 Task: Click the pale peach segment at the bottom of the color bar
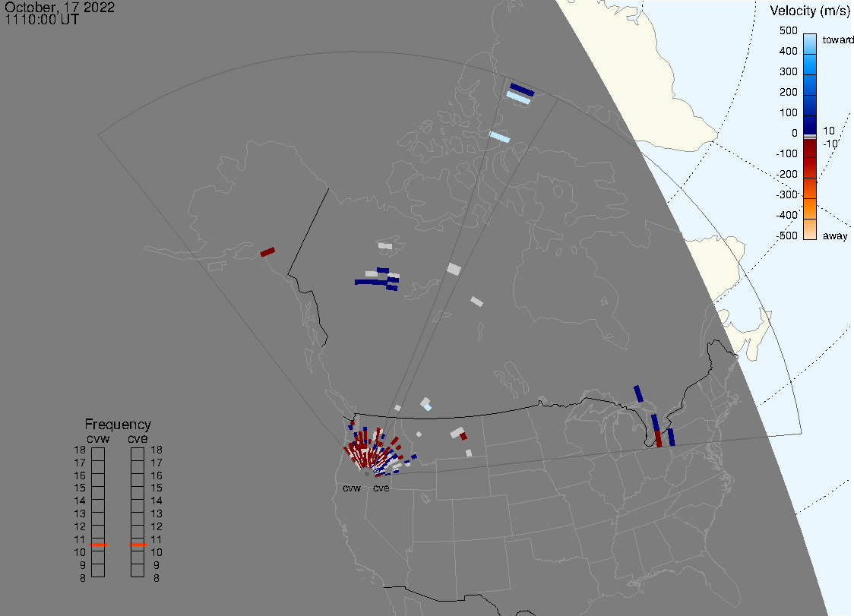coord(810,229)
